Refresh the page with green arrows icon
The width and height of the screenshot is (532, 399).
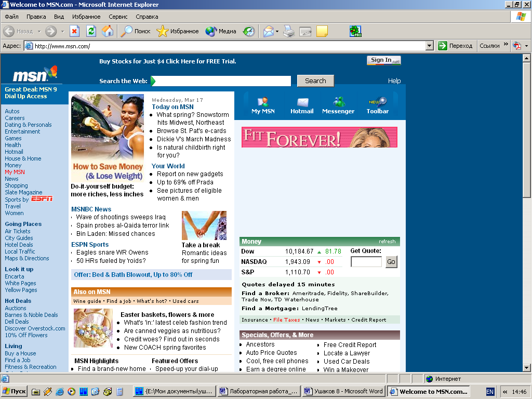pyautogui.click(x=91, y=31)
